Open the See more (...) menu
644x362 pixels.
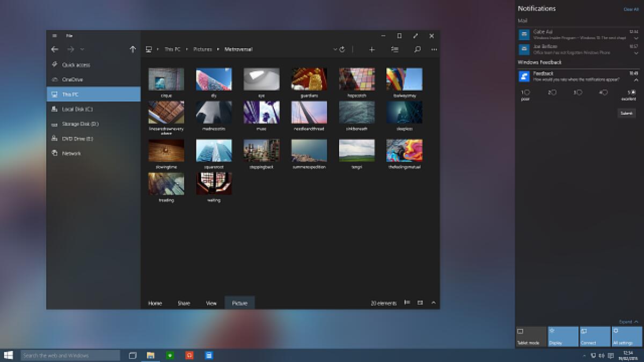[434, 49]
